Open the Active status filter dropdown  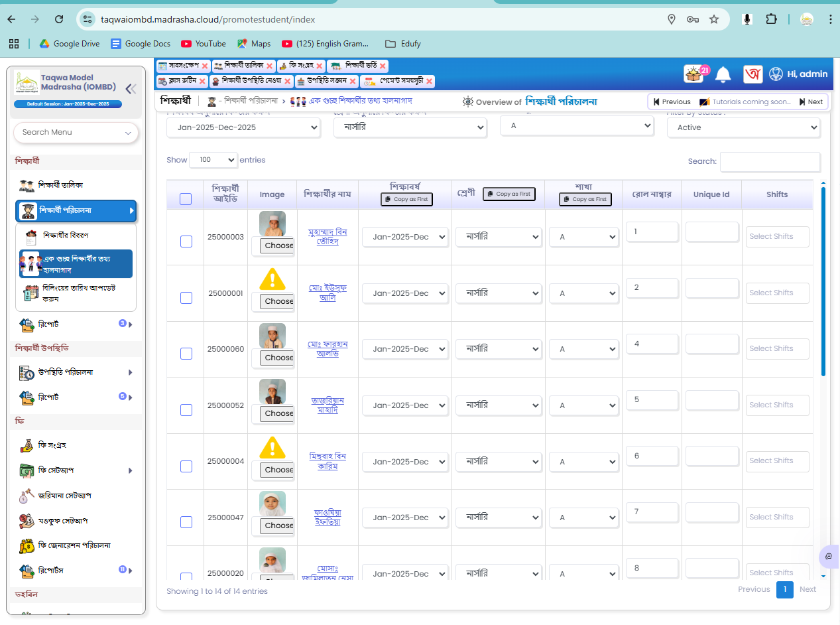pos(744,127)
